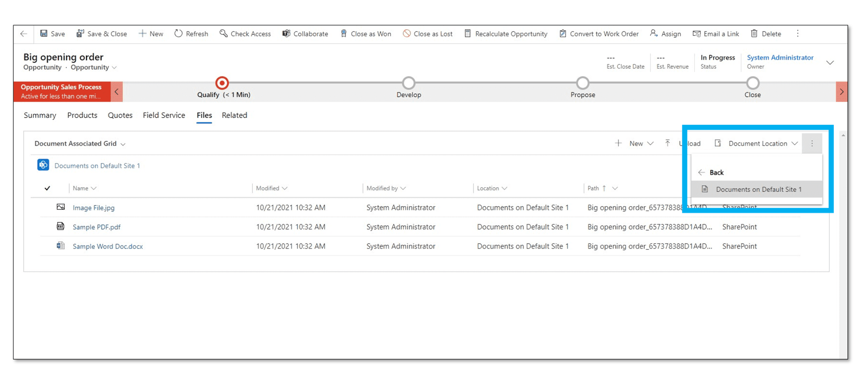Image resolution: width=868 pixels, height=384 pixels.
Task: Recalculate Opportunity
Action: point(506,34)
